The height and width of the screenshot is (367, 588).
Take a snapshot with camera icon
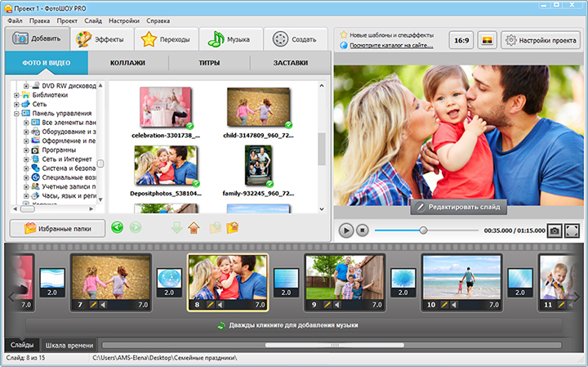point(555,230)
